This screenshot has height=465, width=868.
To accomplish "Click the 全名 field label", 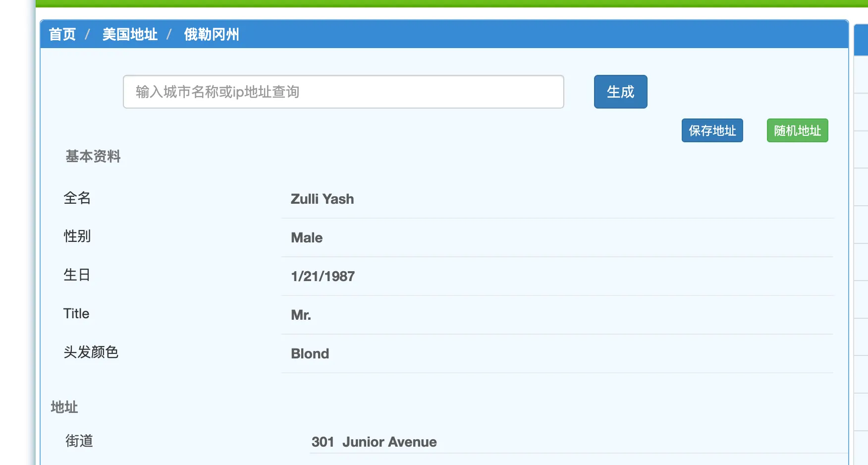I will (77, 198).
